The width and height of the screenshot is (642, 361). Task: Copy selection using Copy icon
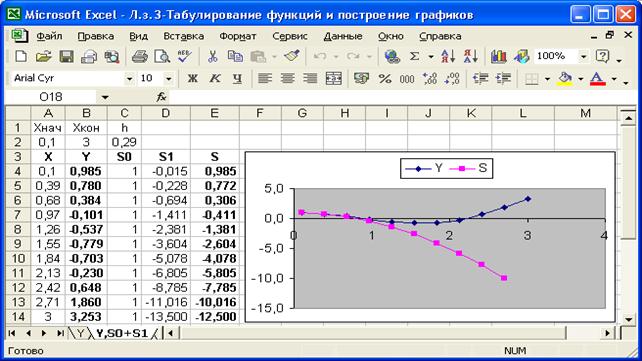coord(235,56)
